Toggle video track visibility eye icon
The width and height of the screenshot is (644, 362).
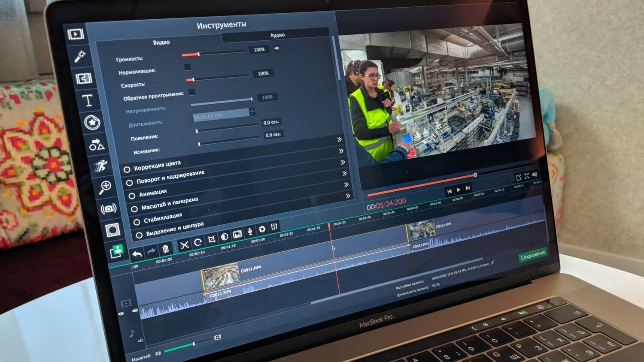click(121, 314)
